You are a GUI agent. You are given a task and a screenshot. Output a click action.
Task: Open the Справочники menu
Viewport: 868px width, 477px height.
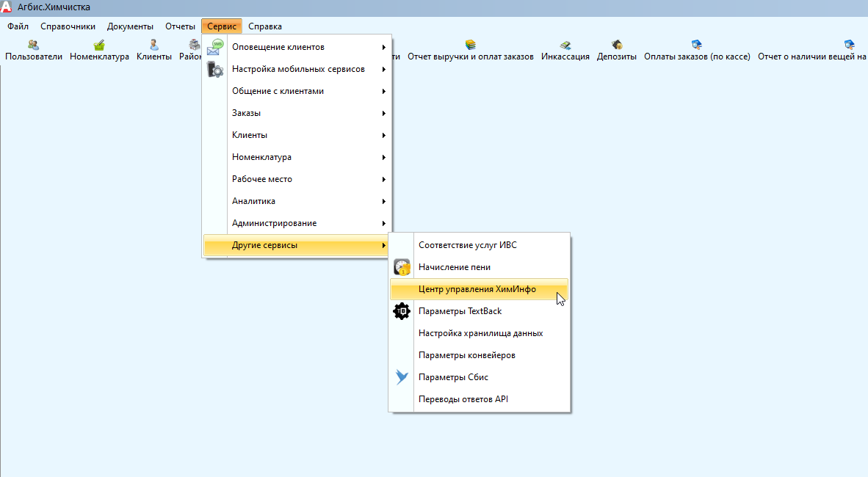tap(68, 26)
